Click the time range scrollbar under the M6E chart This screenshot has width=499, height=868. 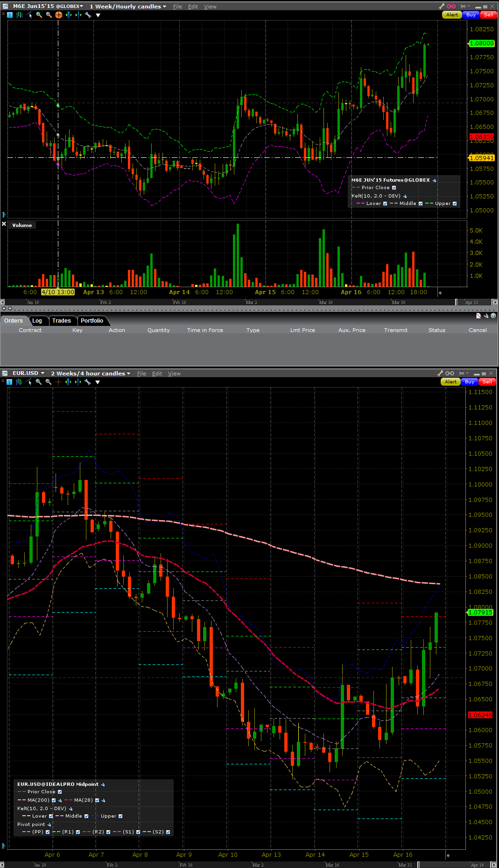[249, 302]
